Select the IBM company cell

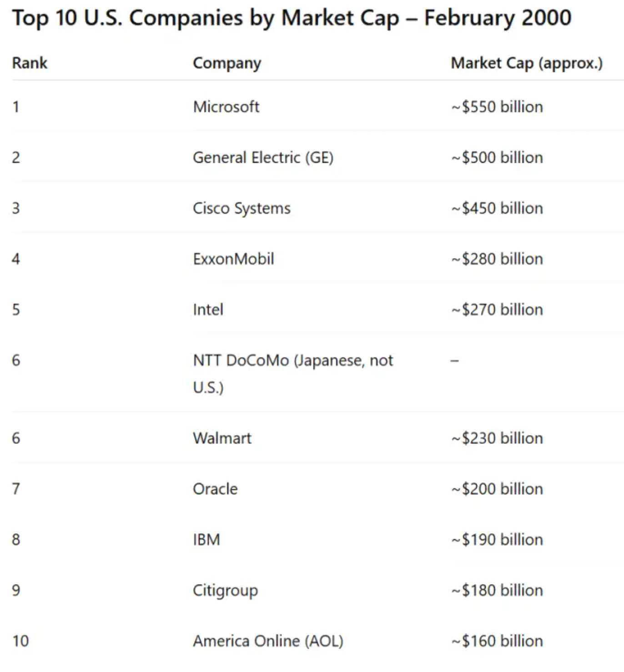206,540
